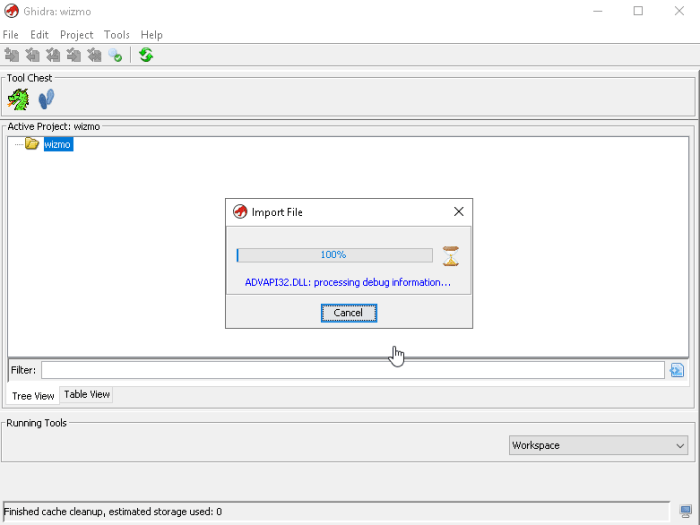Screen dimensions: 700x525
Task: Close the Ghidra main window
Action: tap(679, 11)
